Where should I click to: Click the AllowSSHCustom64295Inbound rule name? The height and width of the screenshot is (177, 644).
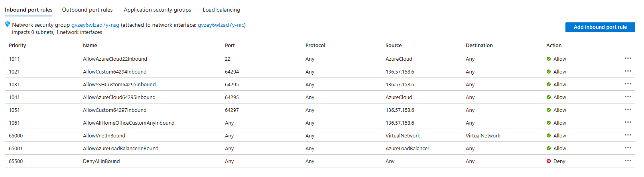coord(119,85)
